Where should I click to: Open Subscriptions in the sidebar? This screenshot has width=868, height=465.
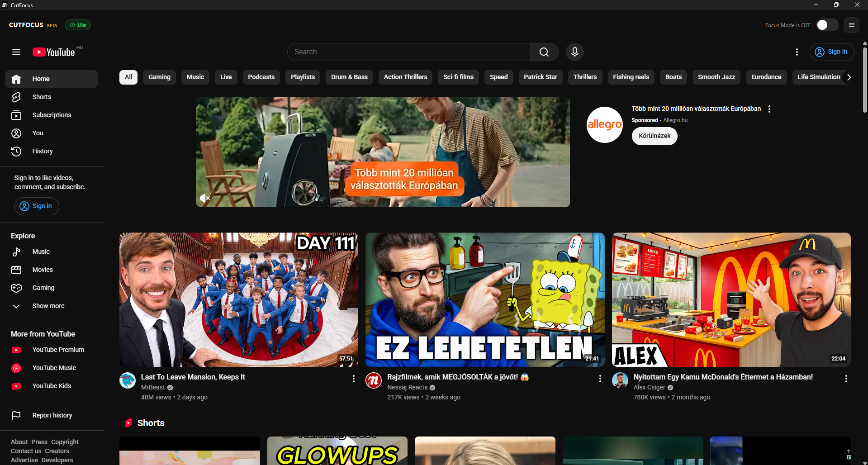pos(52,115)
